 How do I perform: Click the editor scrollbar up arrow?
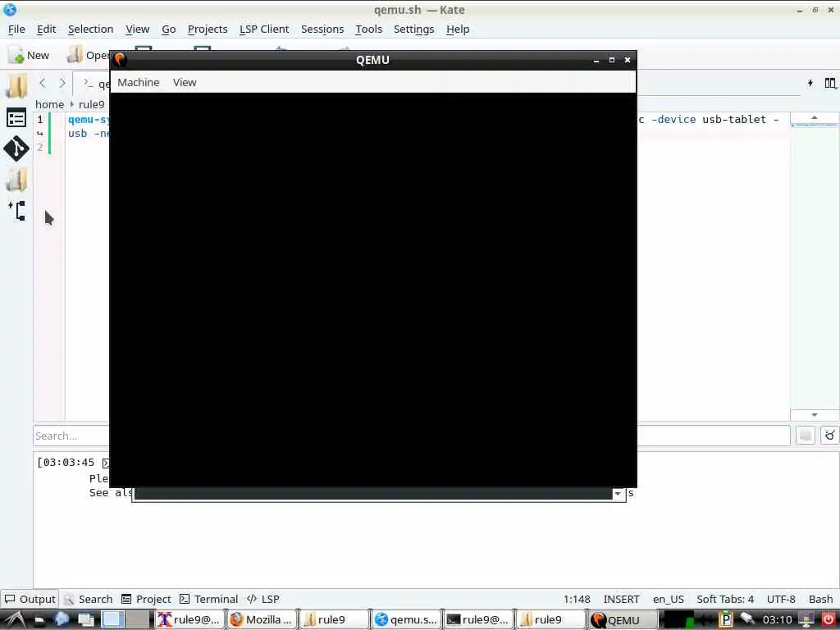click(815, 118)
